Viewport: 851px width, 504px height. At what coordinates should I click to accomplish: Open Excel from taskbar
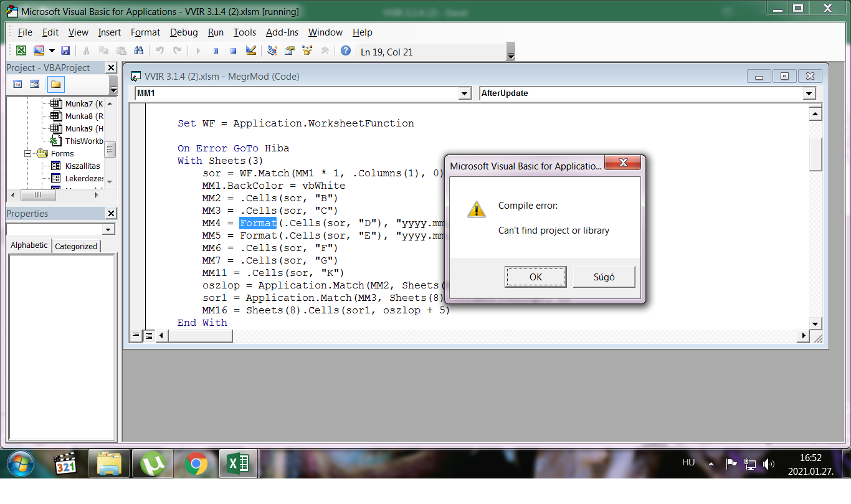tap(238, 464)
